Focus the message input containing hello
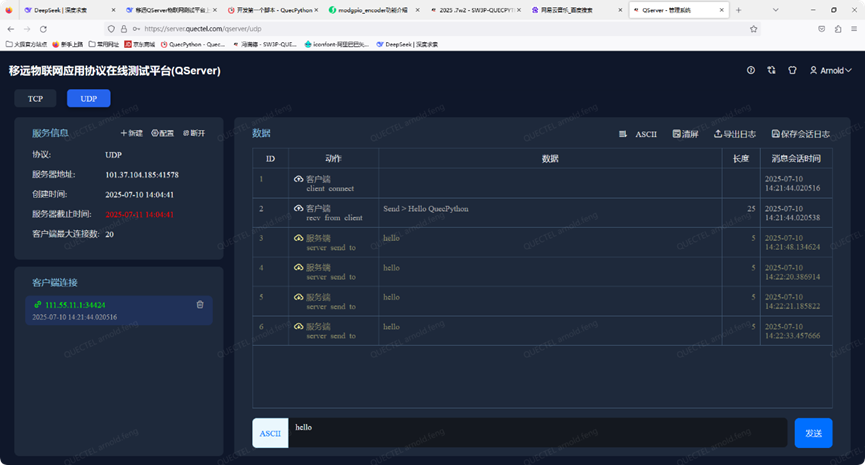865x465 pixels. click(538, 433)
